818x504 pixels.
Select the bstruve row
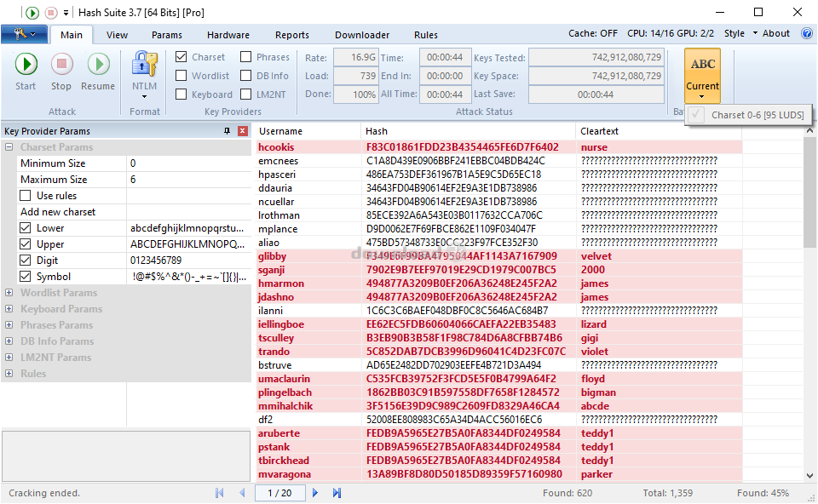[x=498, y=365]
